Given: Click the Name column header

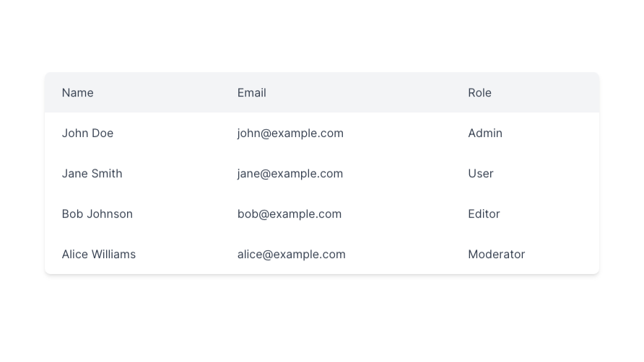Looking at the screenshot, I should 77,93.
